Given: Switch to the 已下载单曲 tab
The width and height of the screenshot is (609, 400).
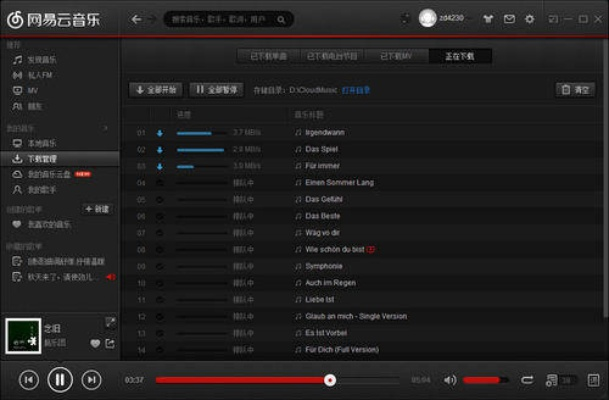Looking at the screenshot, I should (x=269, y=56).
